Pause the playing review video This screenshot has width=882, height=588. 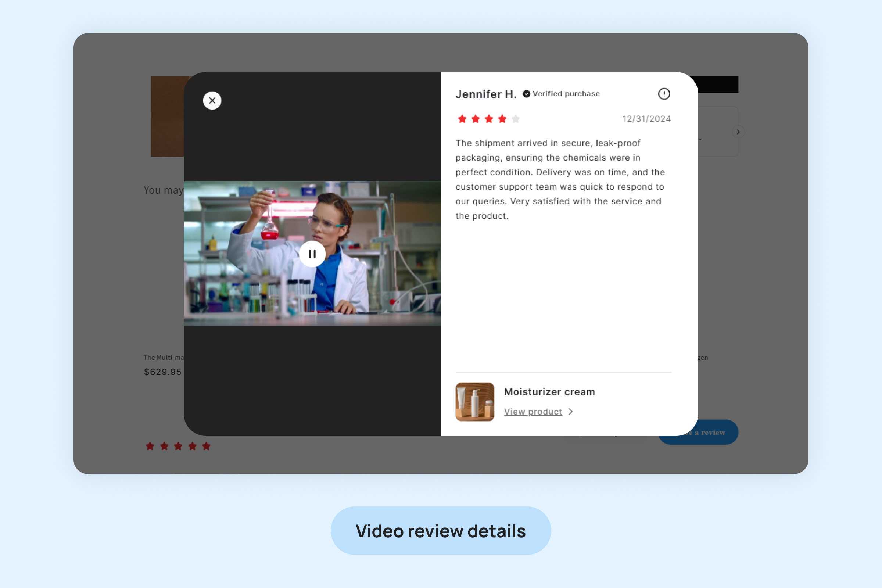[312, 254]
